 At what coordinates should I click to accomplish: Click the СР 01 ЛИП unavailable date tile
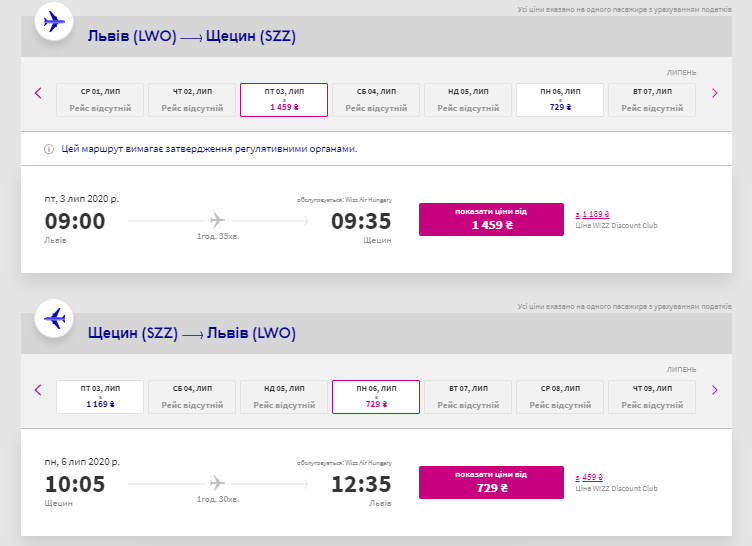click(100, 99)
